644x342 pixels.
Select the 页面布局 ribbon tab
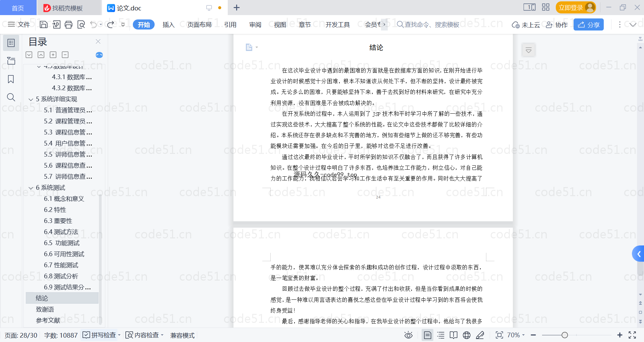tap(199, 24)
